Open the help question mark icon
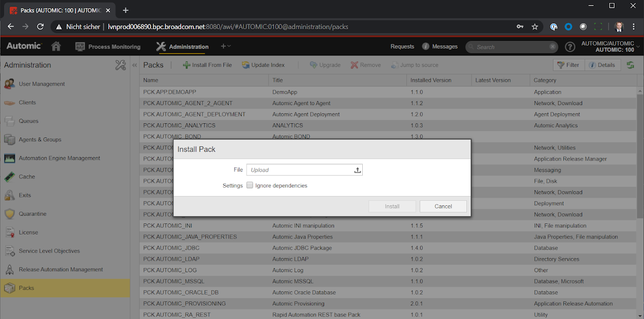 pos(570,47)
